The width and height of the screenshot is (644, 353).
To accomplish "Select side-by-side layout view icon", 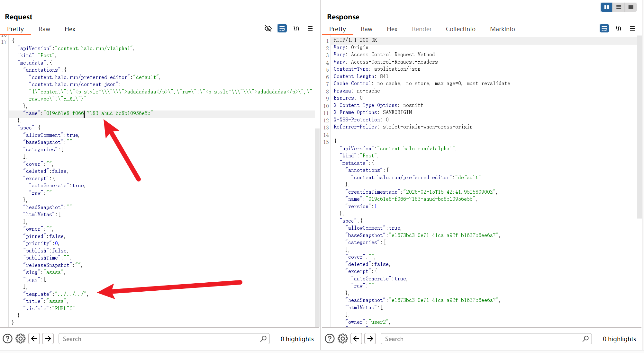I will coord(606,7).
